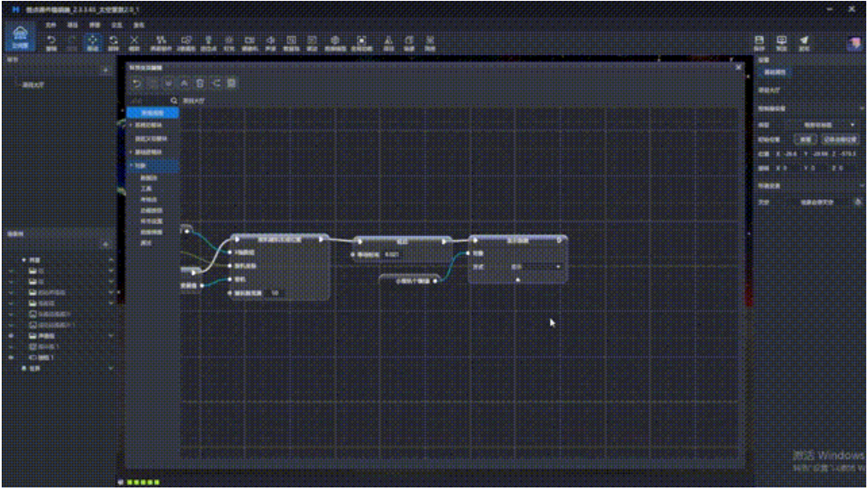This screenshot has width=868, height=490.
Task: Click the plus button in the upper-left scene panel
Action: (x=104, y=70)
